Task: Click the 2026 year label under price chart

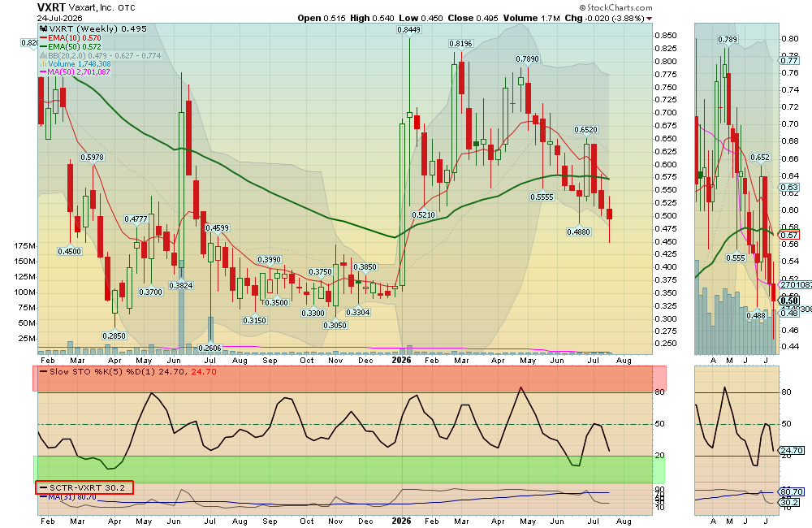Action: (x=401, y=360)
